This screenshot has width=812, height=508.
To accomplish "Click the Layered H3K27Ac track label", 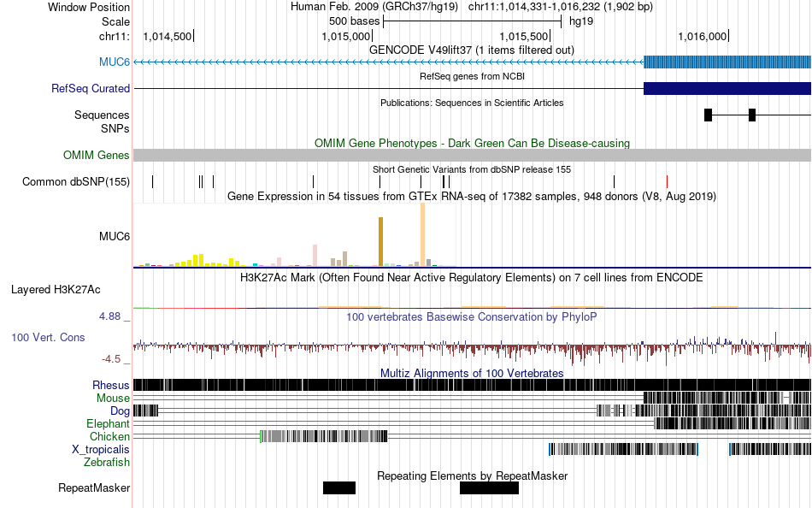I will [56, 289].
